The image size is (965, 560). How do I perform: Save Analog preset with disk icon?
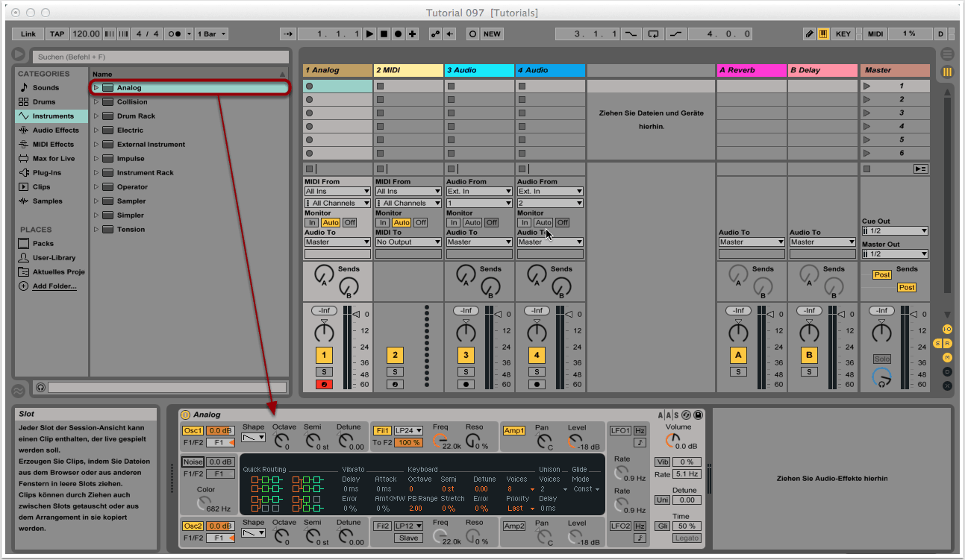[698, 415]
